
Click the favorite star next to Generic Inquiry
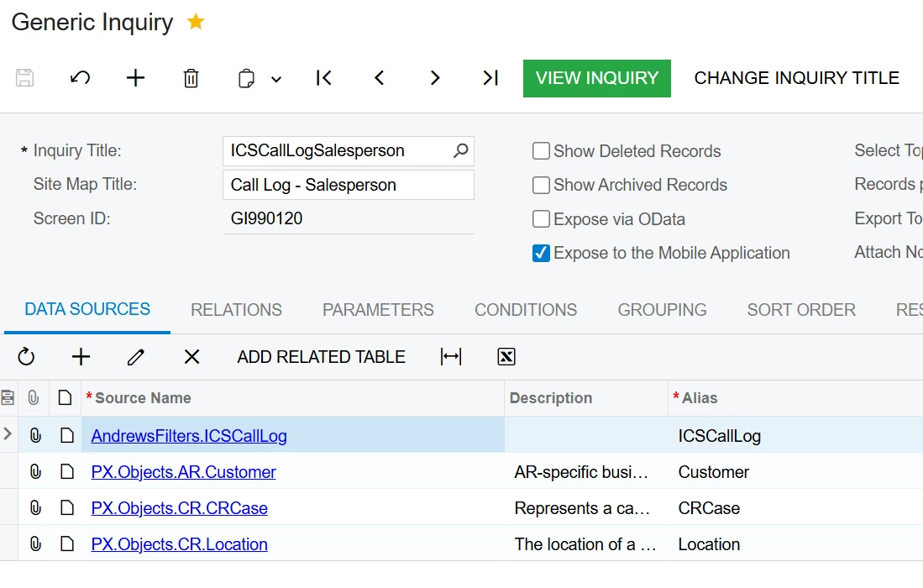(x=196, y=22)
